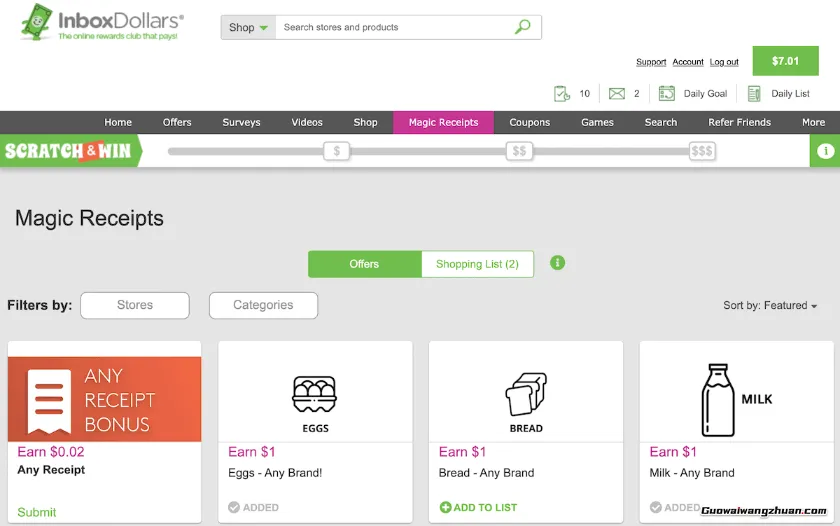The height and width of the screenshot is (526, 840).
Task: Open the checklist icon showing 10
Action: point(562,94)
